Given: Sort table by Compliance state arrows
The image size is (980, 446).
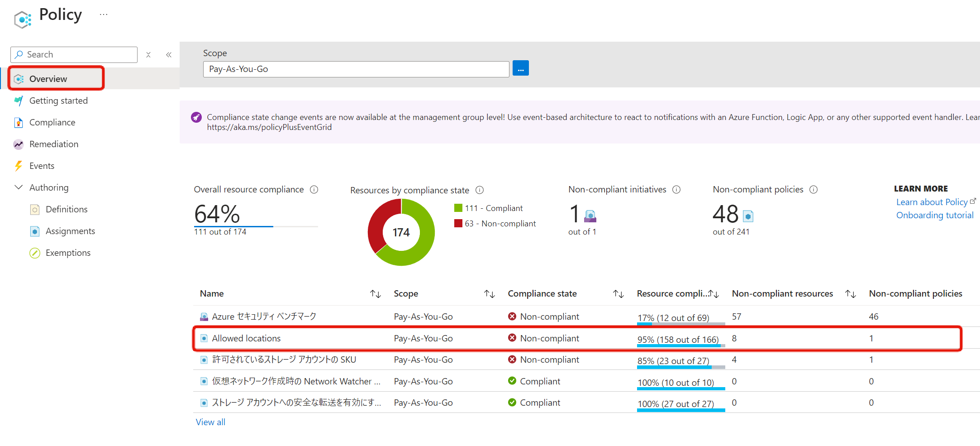Looking at the screenshot, I should pyautogui.click(x=618, y=294).
